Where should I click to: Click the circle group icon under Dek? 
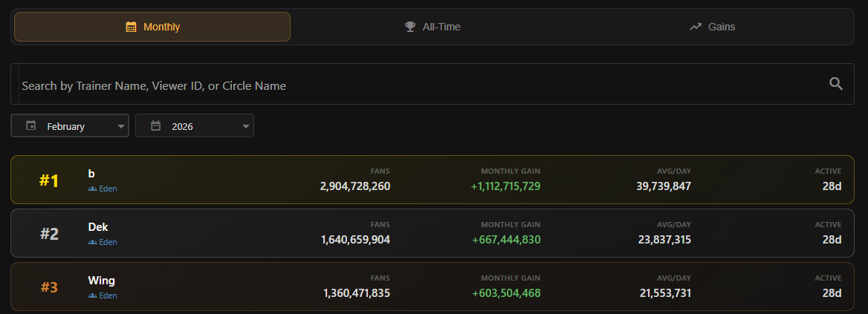[92, 242]
